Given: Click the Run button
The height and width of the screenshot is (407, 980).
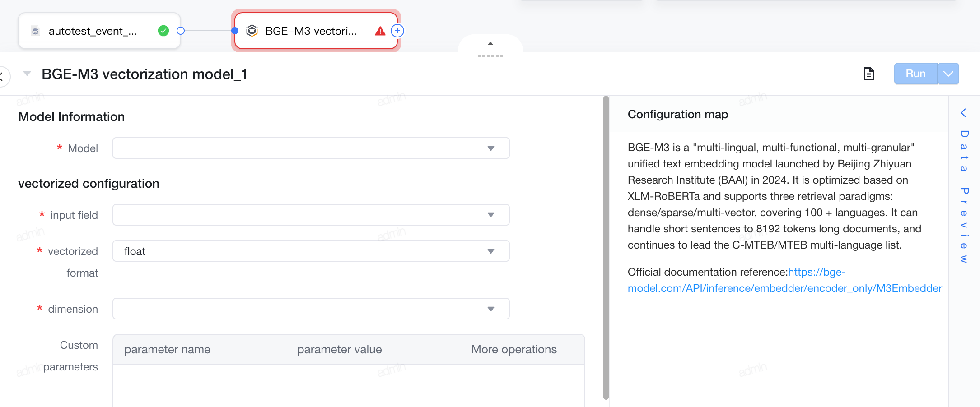Looking at the screenshot, I should click(x=915, y=74).
